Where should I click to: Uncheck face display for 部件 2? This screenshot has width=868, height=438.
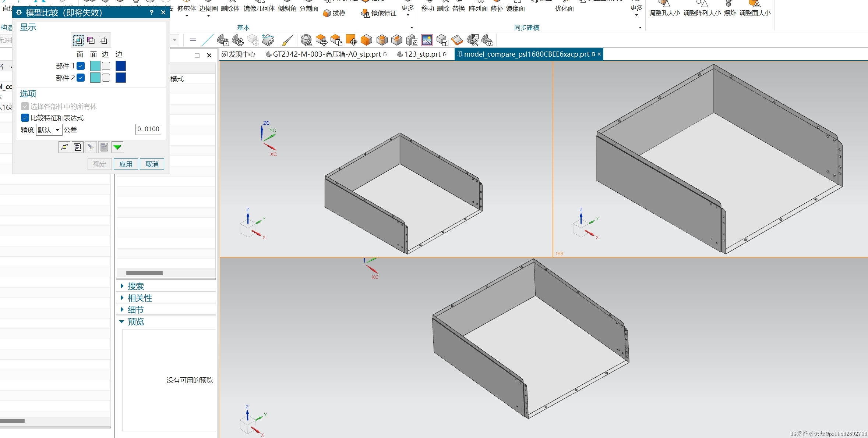pos(81,78)
